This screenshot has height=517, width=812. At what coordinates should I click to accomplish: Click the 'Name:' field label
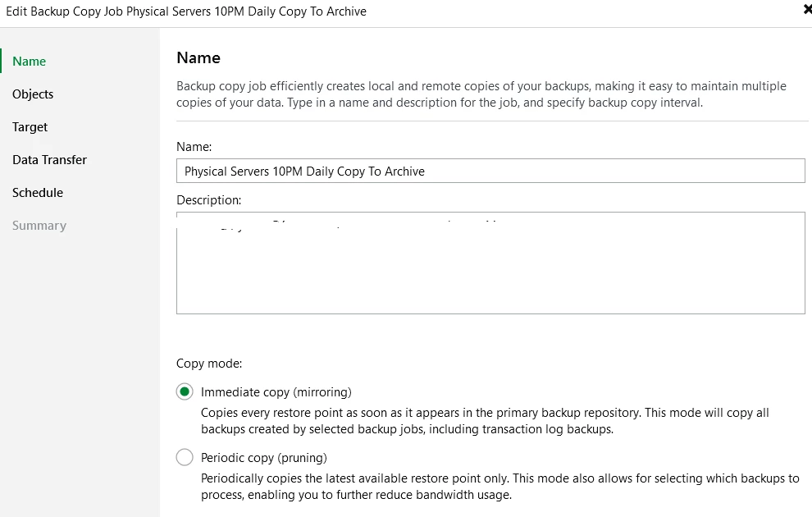[x=194, y=146]
